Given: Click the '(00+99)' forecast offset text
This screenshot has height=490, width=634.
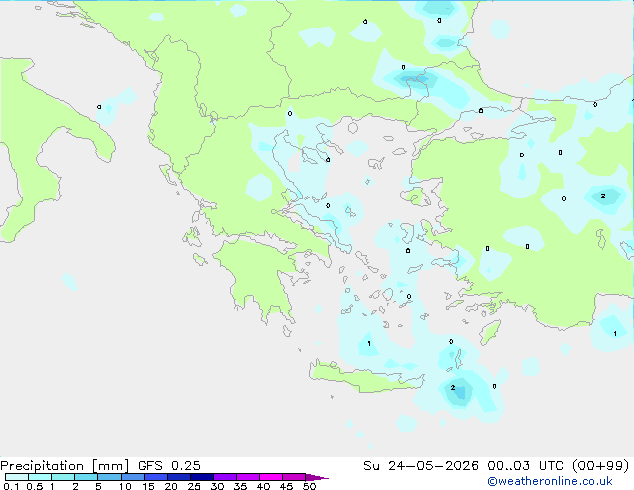Looking at the screenshot, I should pyautogui.click(x=600, y=466).
